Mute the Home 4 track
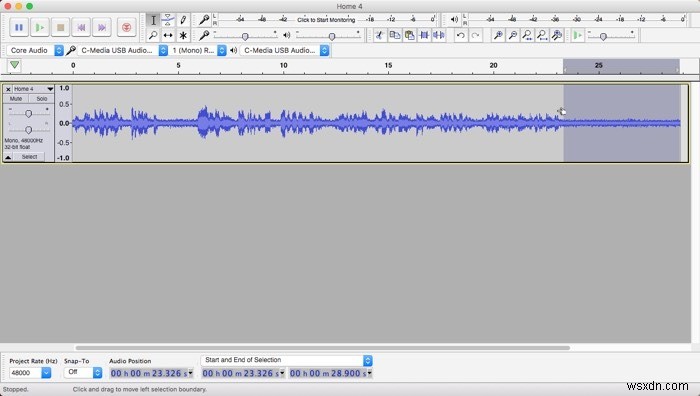The width and height of the screenshot is (700, 396). (x=16, y=99)
